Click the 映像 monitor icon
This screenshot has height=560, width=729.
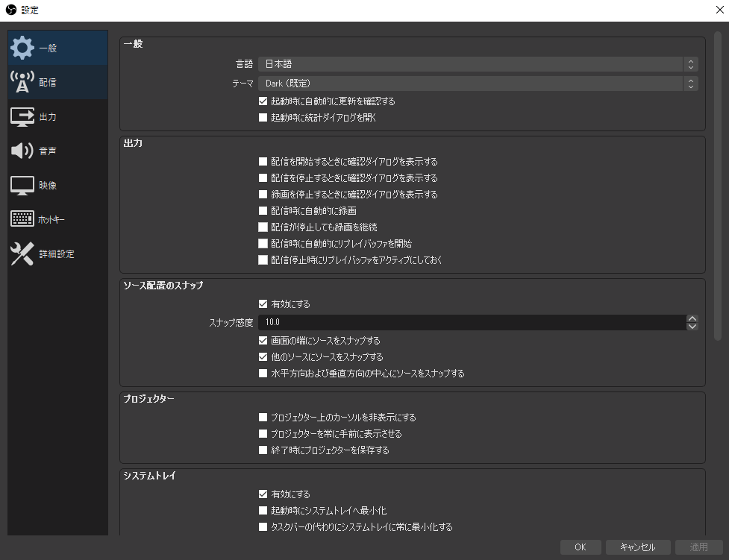(x=22, y=186)
